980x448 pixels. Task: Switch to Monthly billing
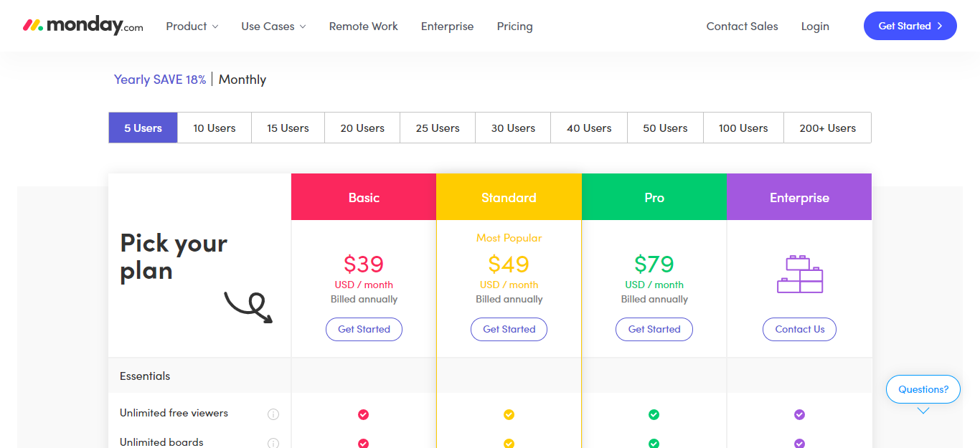coord(242,80)
